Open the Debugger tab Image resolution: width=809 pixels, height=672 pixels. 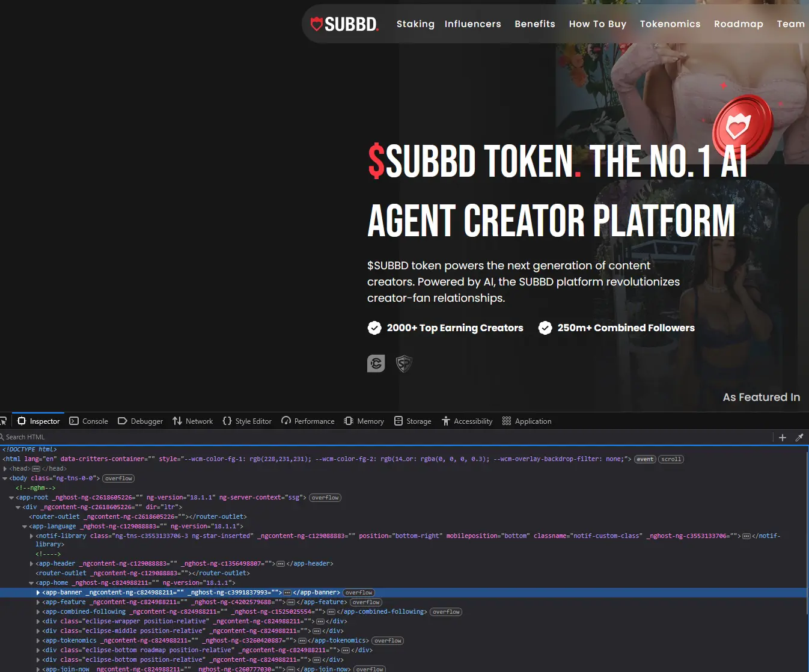coord(140,421)
